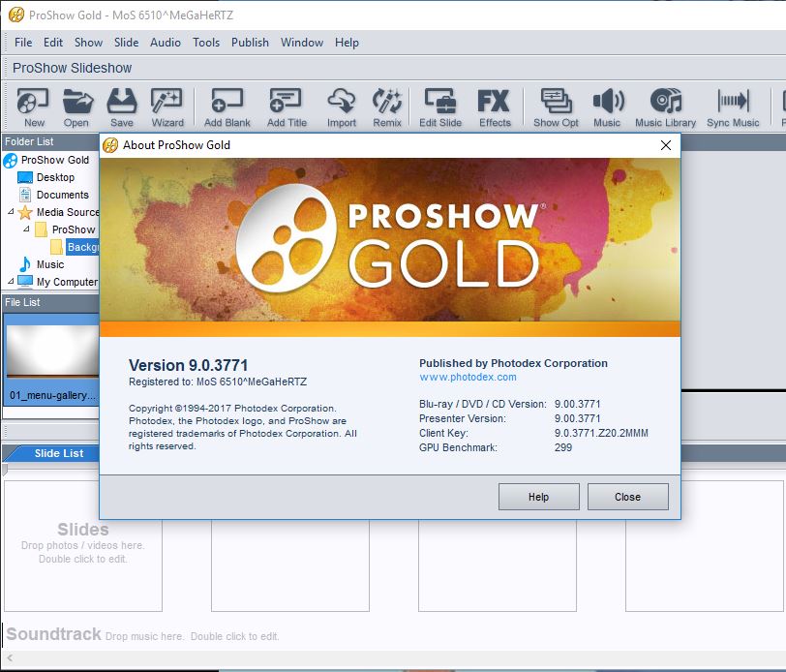Open the Edit menu
The width and height of the screenshot is (786, 672).
coord(53,43)
